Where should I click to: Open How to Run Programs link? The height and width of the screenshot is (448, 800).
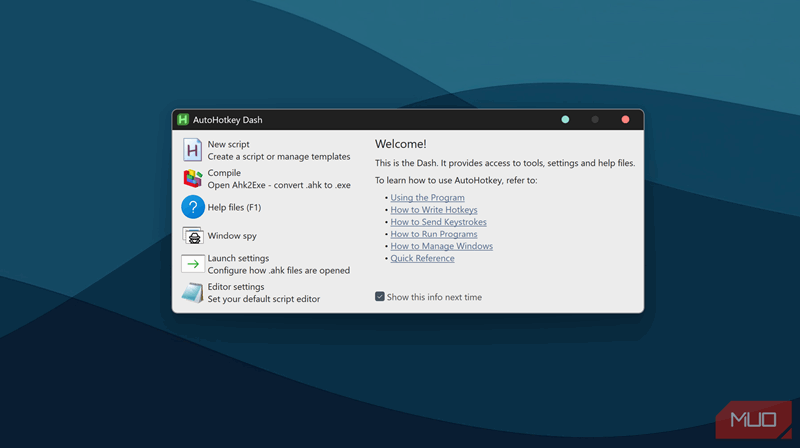434,234
